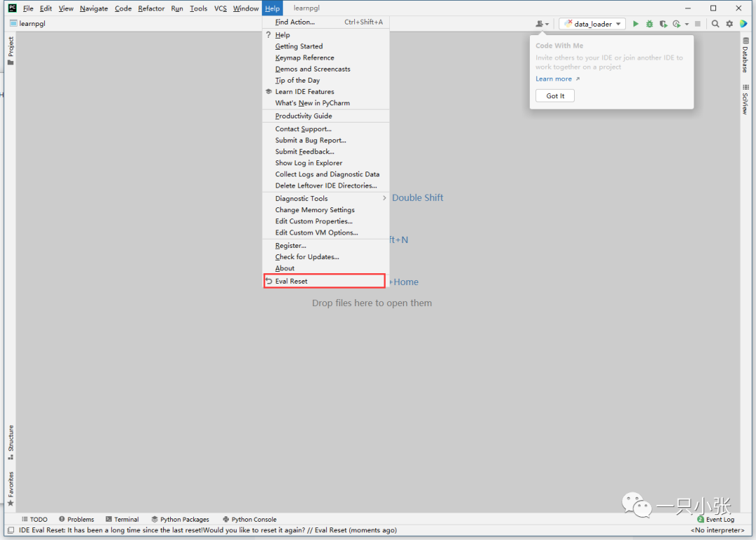The height and width of the screenshot is (540, 756).
Task: Show Tip of the Day
Action: pos(326,80)
